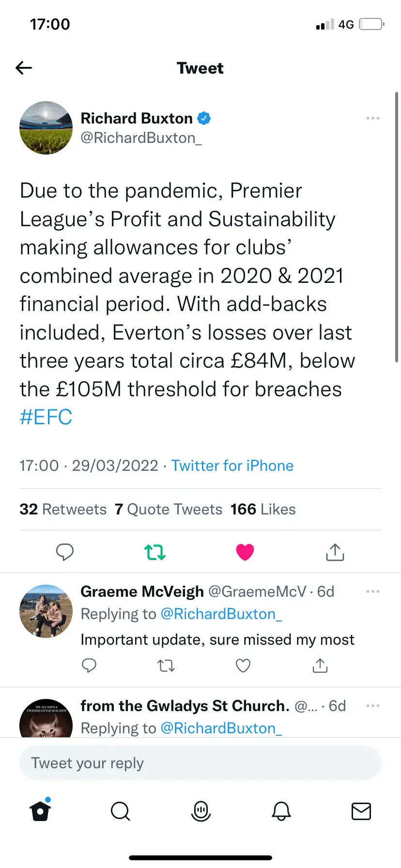The height and width of the screenshot is (868, 401).
Task: Share the main tweet
Action: point(335,552)
